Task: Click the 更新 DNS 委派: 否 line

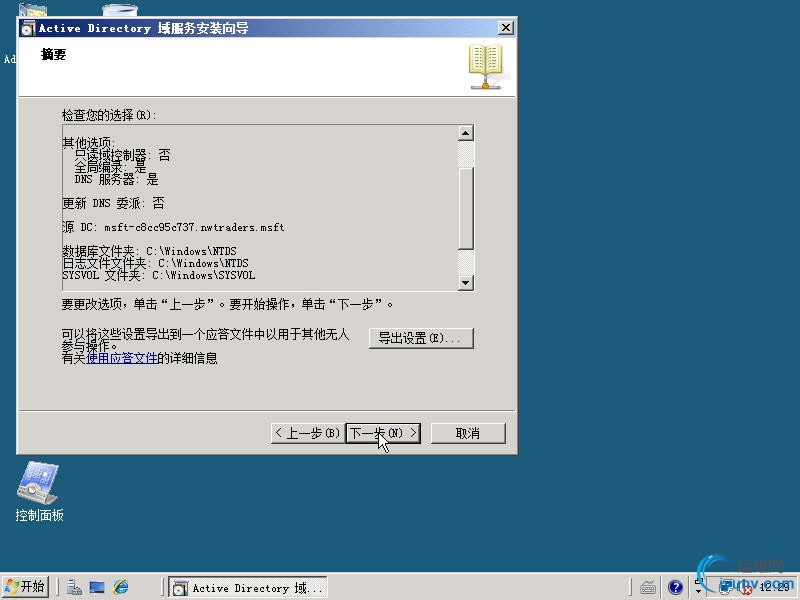Action: pyautogui.click(x=113, y=203)
